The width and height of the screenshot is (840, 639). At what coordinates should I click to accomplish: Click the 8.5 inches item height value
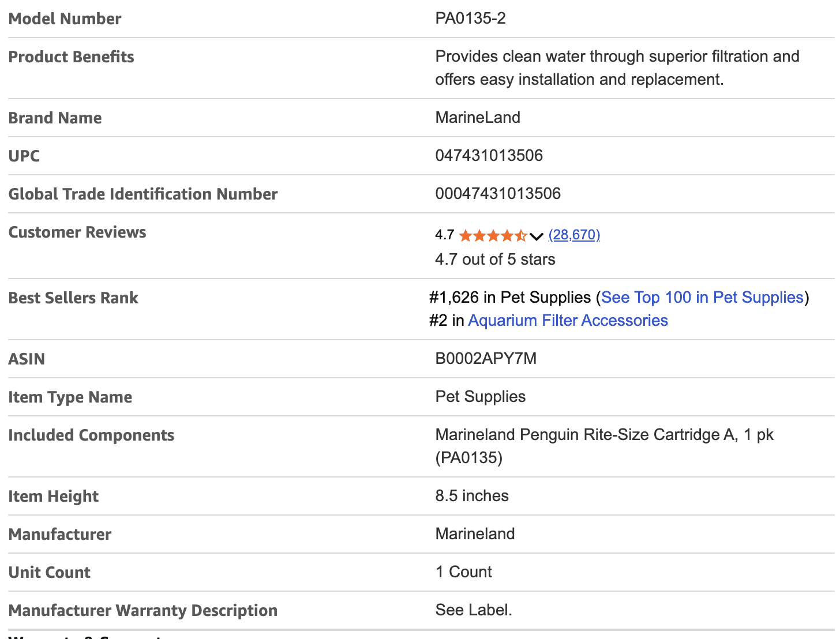tap(471, 496)
